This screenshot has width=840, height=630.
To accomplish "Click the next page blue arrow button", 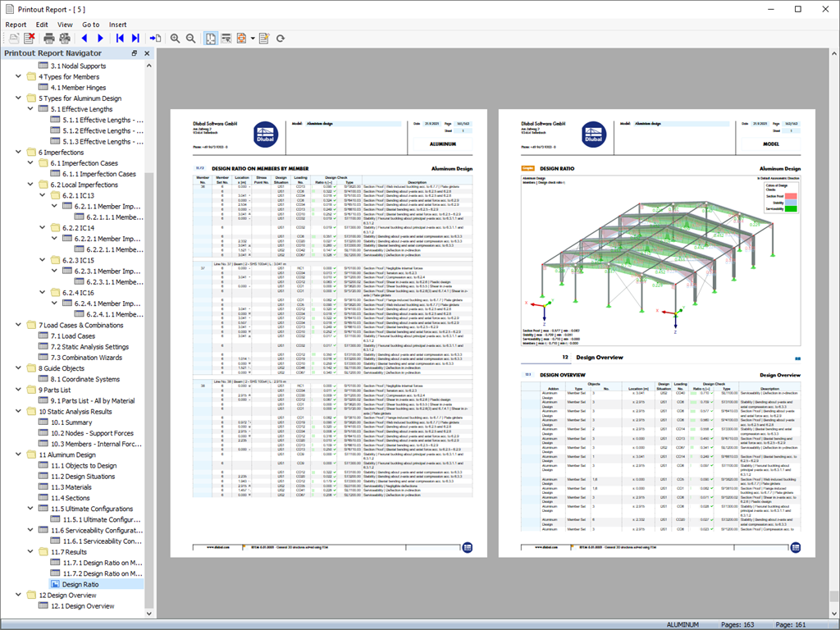I will click(x=99, y=39).
